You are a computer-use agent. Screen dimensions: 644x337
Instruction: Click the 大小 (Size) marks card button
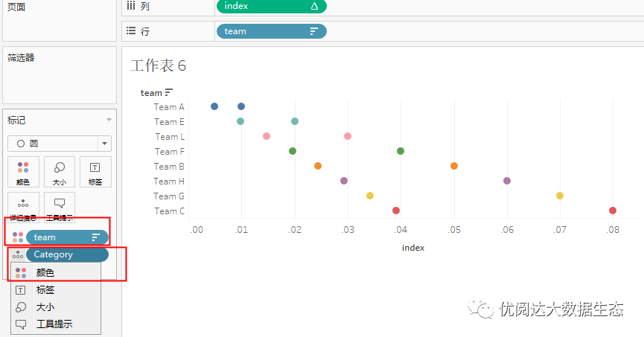60,172
